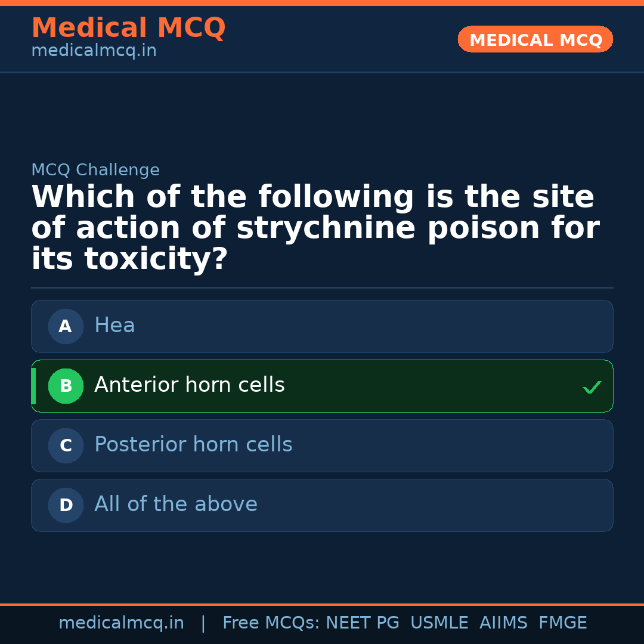Select answer option A labeled Hea

(322, 326)
